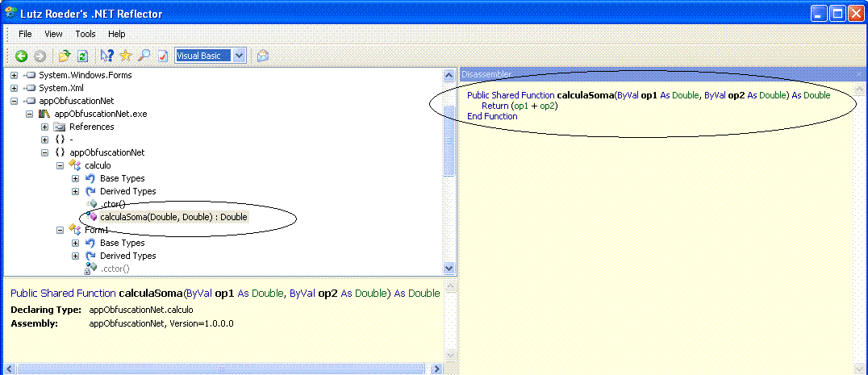Expand Derived Types under Form1
The width and height of the screenshot is (868, 375).
[76, 256]
